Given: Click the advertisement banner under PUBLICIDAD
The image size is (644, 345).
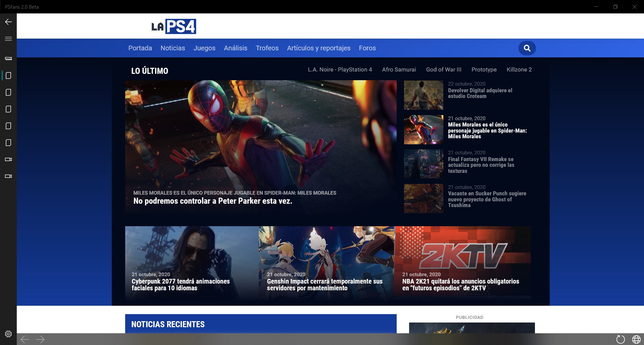Looking at the screenshot, I should pos(472,328).
